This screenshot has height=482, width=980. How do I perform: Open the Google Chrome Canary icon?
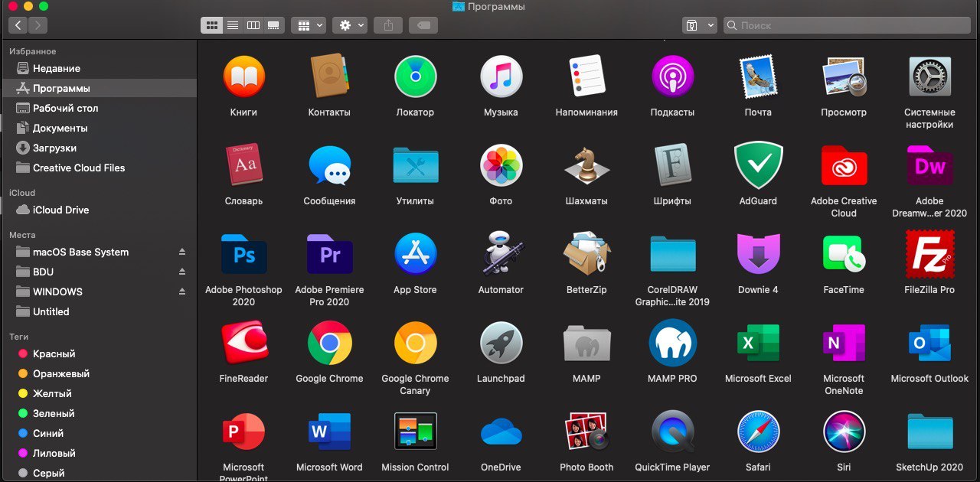point(415,343)
